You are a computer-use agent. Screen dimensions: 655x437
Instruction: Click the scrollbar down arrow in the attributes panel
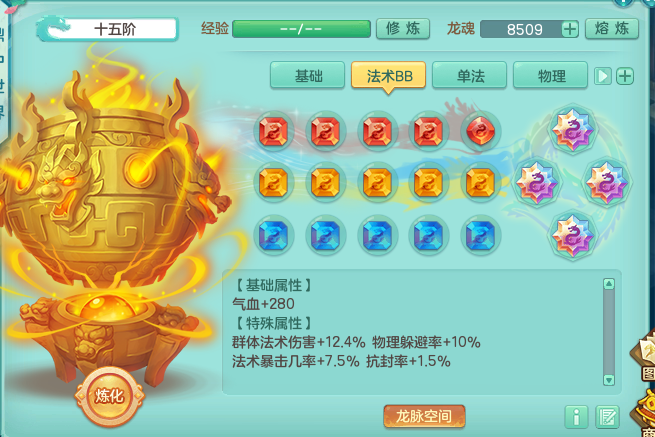(609, 380)
